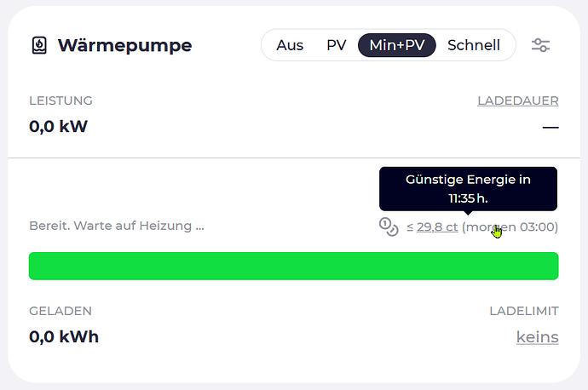Click the GELADEN label
This screenshot has height=390, width=588.
click(x=61, y=311)
